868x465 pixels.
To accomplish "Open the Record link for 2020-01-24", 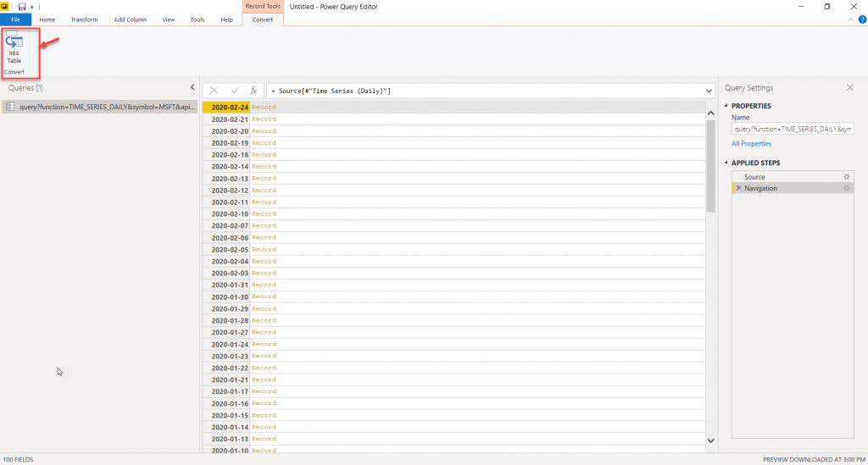I will pos(264,344).
